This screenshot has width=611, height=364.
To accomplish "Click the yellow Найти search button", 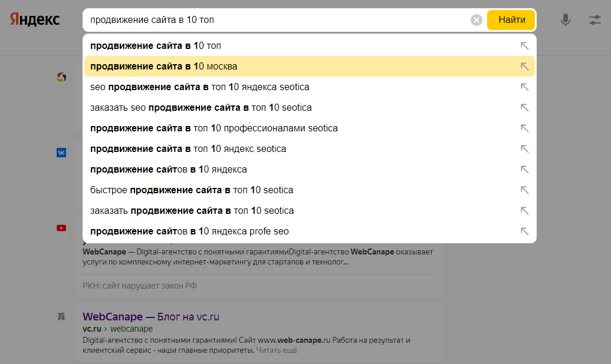I will click(x=511, y=20).
